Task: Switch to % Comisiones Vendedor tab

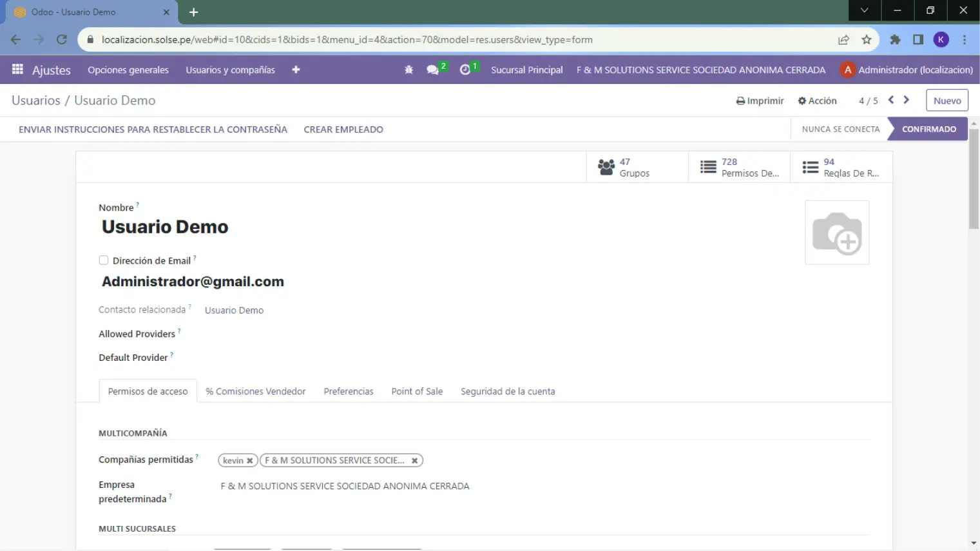Action: tap(255, 391)
